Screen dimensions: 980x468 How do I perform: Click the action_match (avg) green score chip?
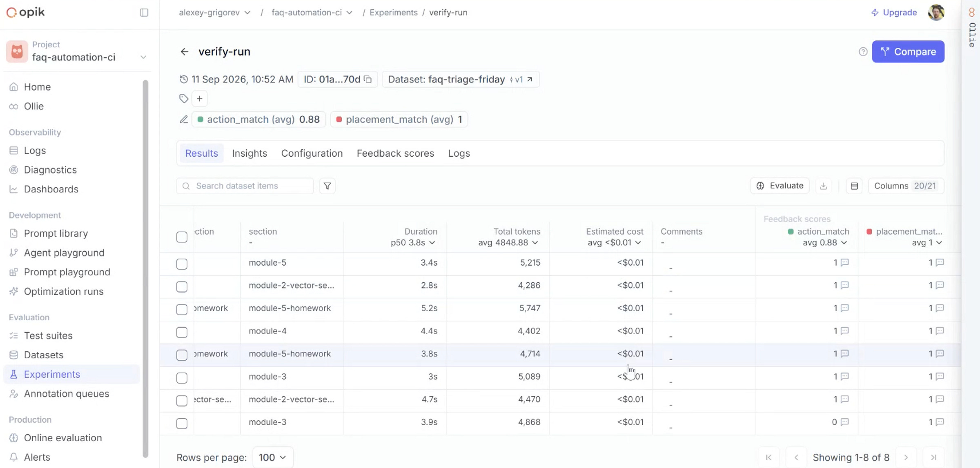coord(259,120)
